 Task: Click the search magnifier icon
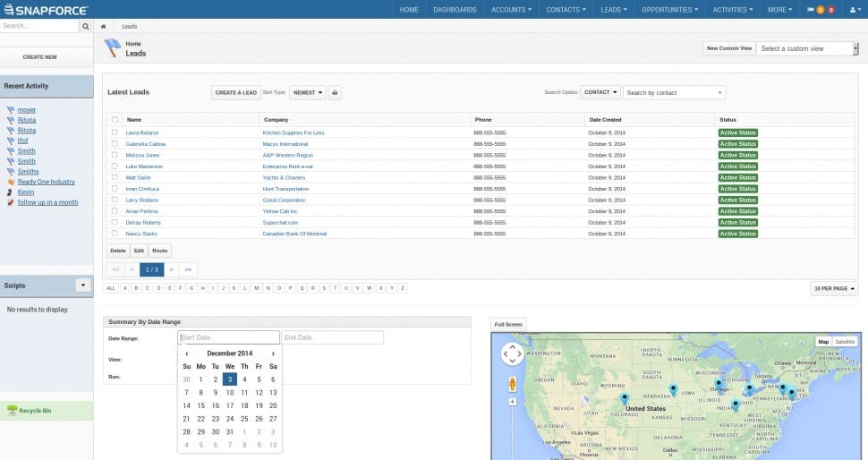86,26
